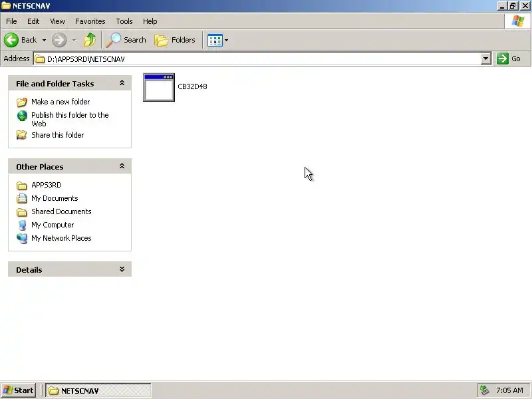Screen dimensions: 532x399
Task: Click Share this folder link
Action: (58, 135)
